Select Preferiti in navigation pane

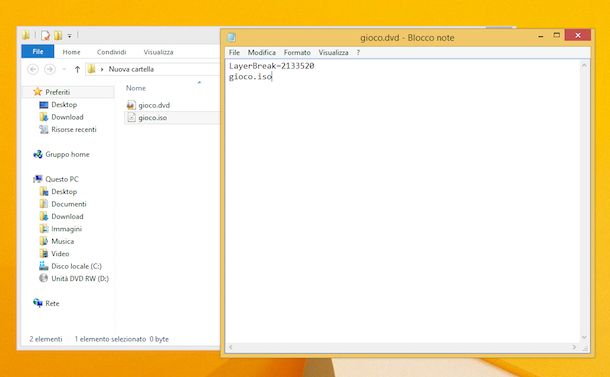coord(58,92)
